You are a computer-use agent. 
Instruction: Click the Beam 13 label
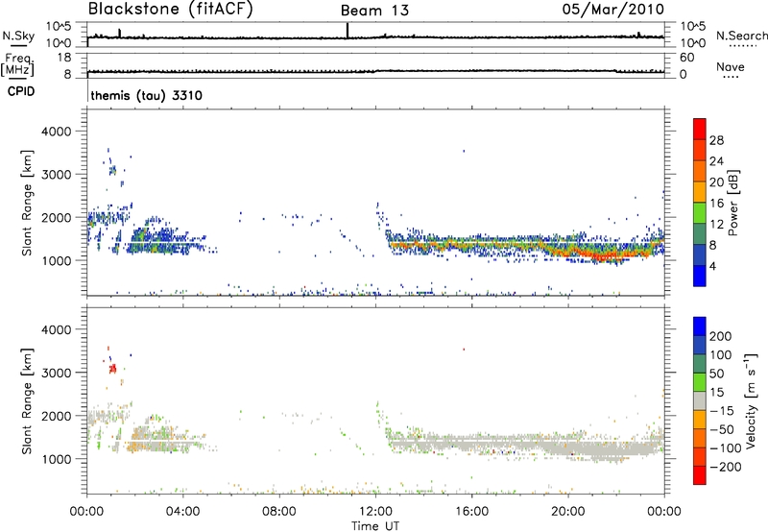tap(374, 11)
